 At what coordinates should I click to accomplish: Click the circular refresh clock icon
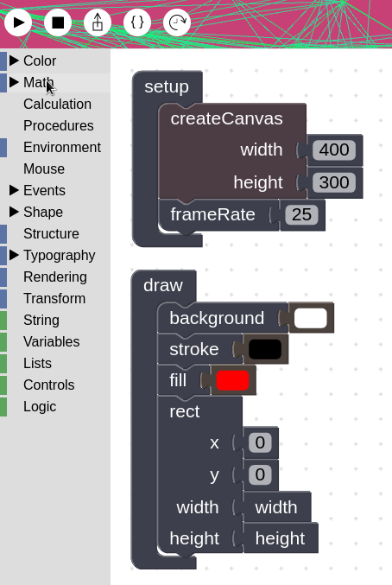pos(177,22)
